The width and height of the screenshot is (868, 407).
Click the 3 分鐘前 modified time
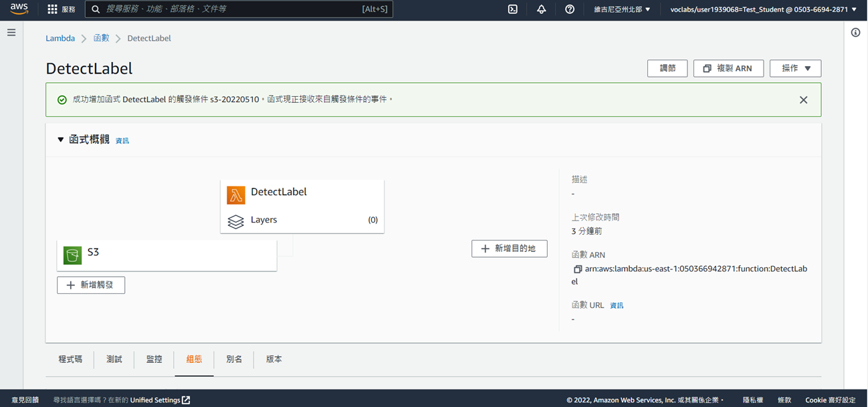[x=586, y=231]
